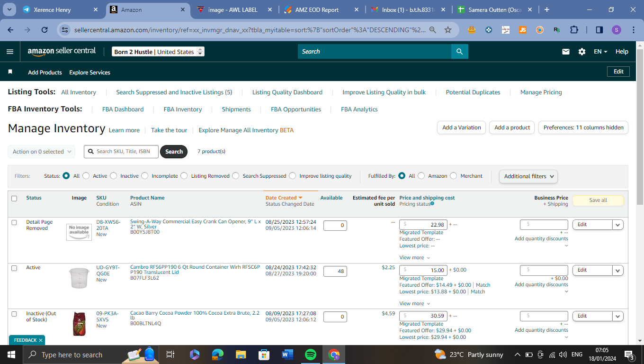Open Search Suppressed and Inactive Listings (5)

[x=174, y=92]
